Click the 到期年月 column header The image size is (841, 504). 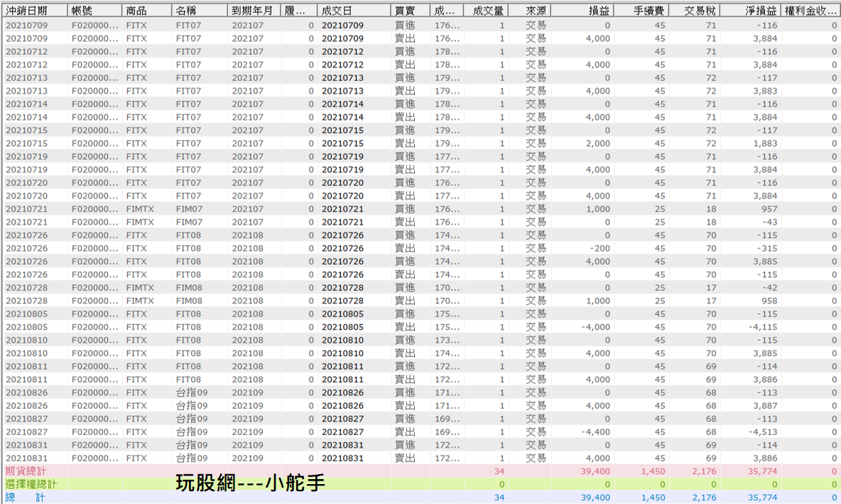[254, 10]
